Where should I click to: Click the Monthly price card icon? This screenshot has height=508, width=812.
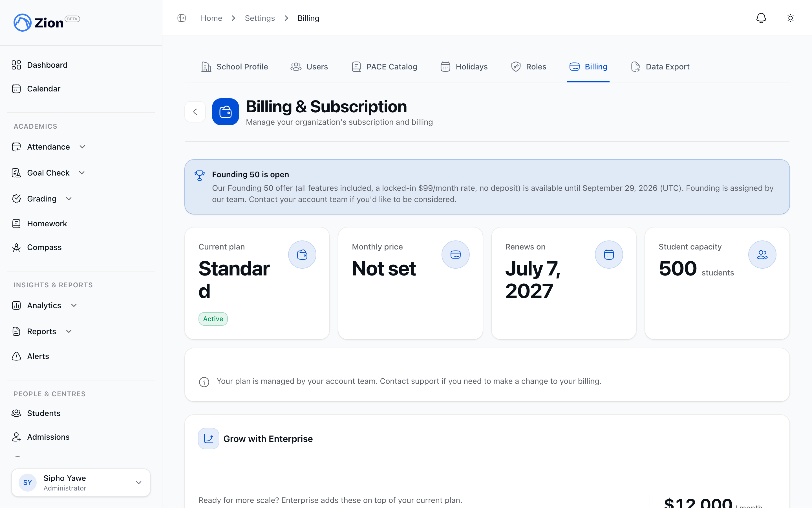click(x=456, y=255)
